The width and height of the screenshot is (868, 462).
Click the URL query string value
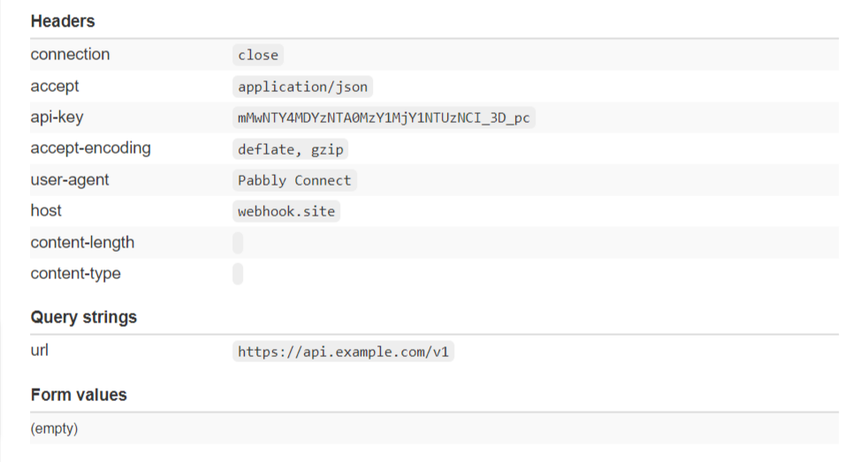click(x=343, y=352)
